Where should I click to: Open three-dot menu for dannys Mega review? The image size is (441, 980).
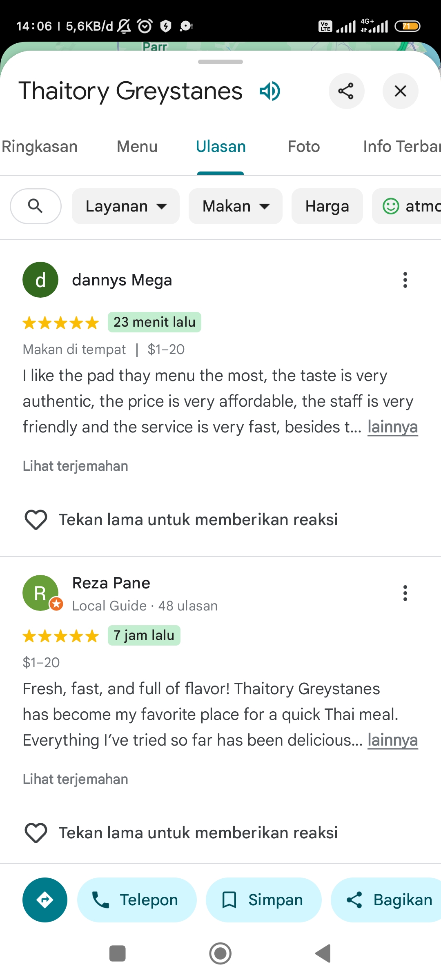click(405, 280)
